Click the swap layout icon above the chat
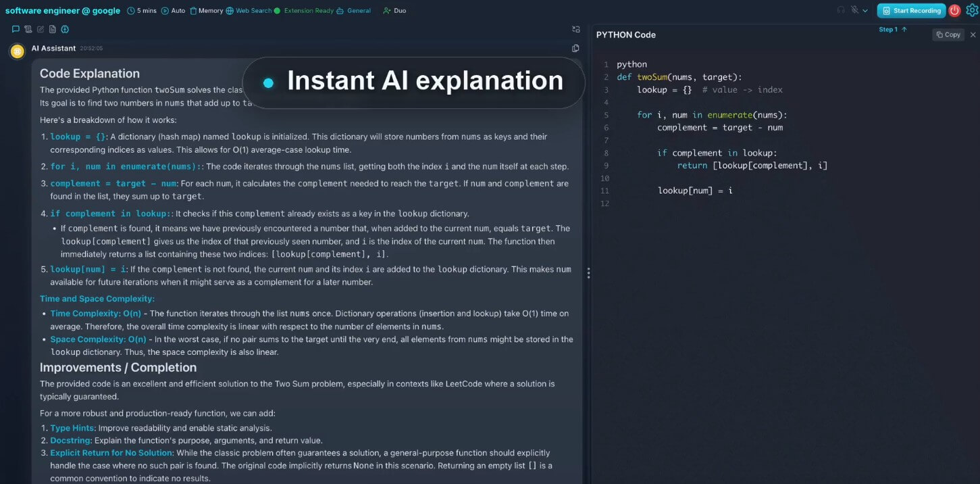Screen dimensions: 980x484 pos(575,29)
